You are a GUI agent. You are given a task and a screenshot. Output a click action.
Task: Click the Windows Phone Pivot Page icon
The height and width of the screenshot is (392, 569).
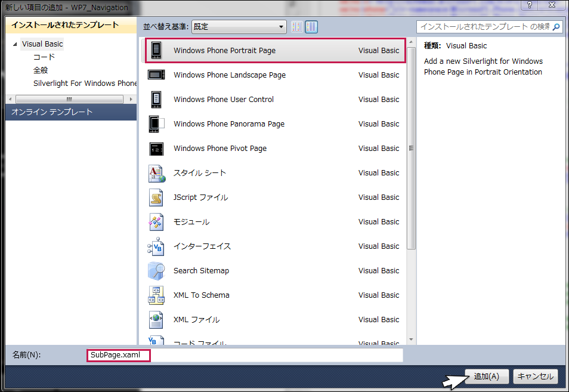[156, 149]
